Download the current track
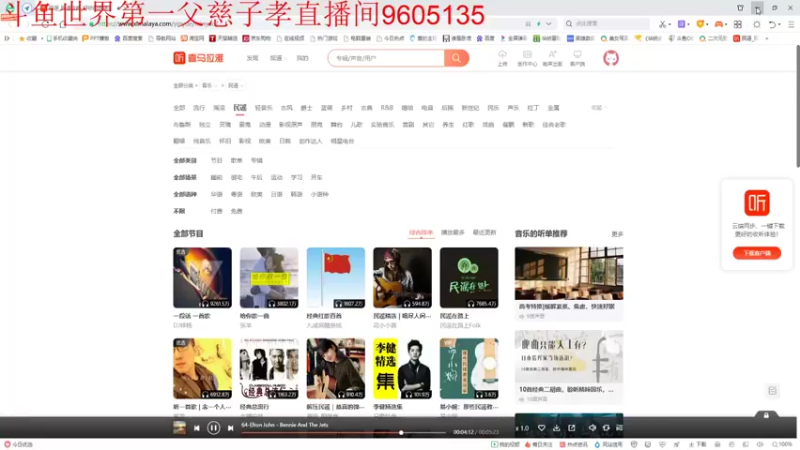800x450 pixels. point(557,428)
